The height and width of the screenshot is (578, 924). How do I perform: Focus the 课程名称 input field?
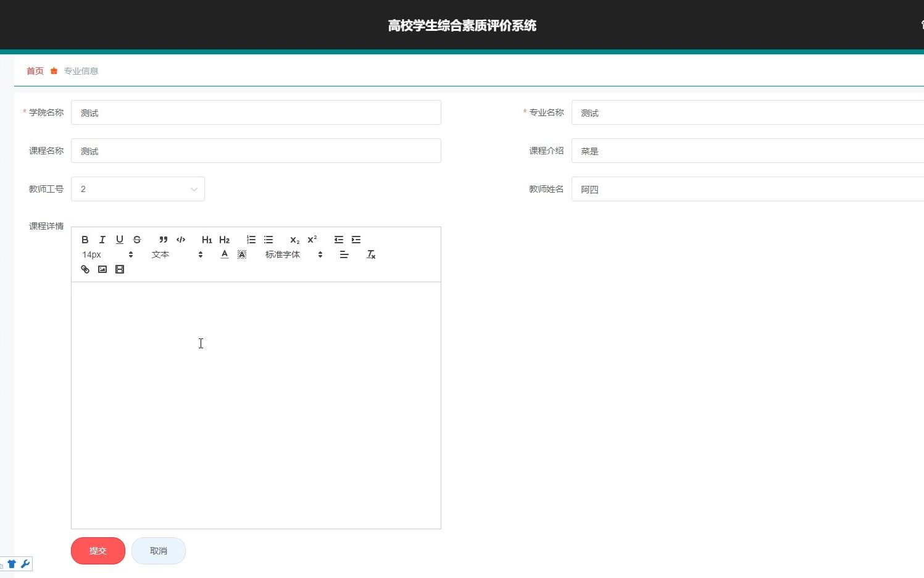[256, 151]
